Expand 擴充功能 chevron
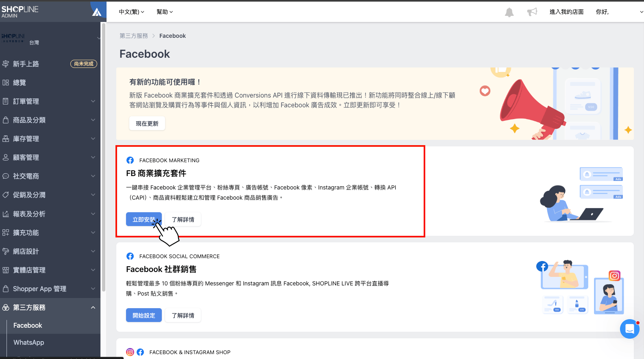 pos(93,233)
